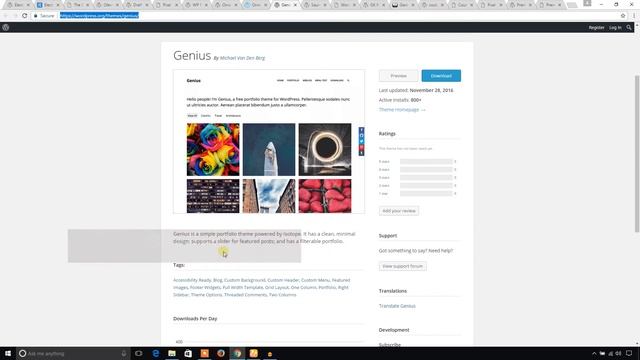The height and width of the screenshot is (360, 640).
Task: Switch to the last browser tab
Action: point(549,5)
